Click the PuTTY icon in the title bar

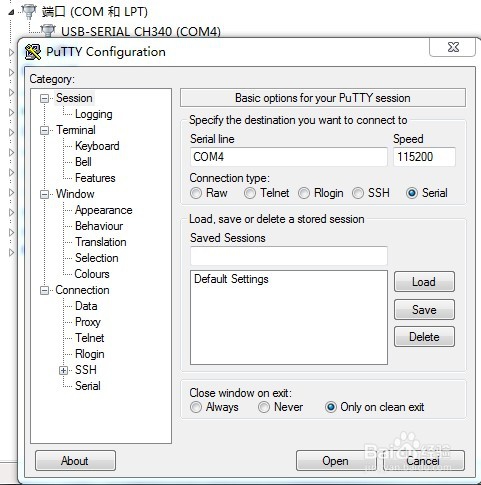[x=33, y=52]
